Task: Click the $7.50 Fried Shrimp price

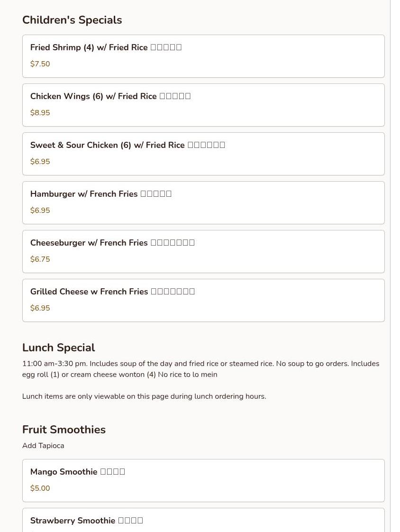Action: tap(40, 64)
